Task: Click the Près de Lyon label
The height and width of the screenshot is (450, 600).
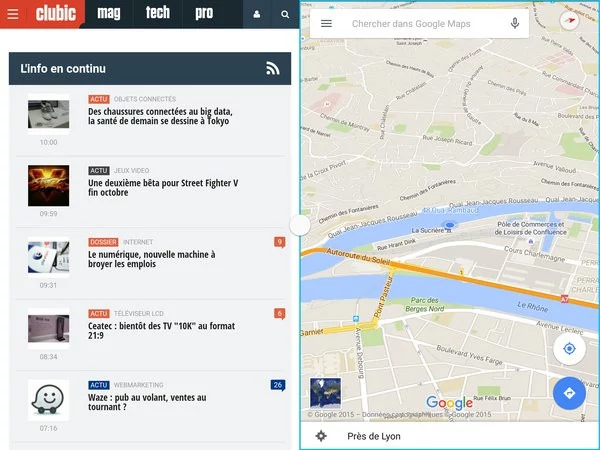Action: pos(374,436)
